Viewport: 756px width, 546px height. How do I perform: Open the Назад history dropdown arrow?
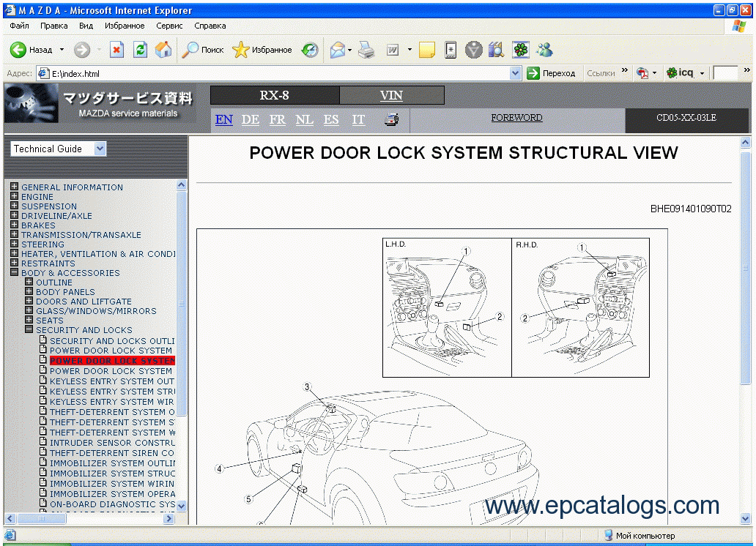tap(62, 50)
